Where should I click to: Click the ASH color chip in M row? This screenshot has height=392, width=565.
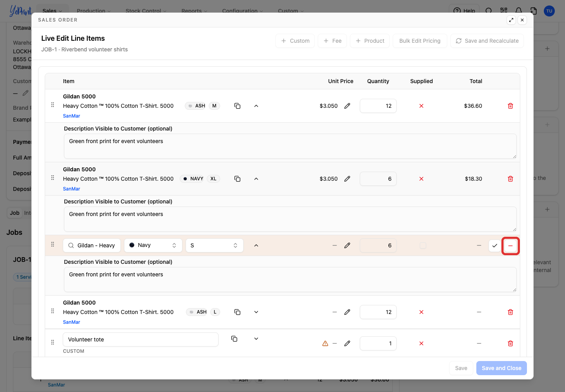coord(196,106)
